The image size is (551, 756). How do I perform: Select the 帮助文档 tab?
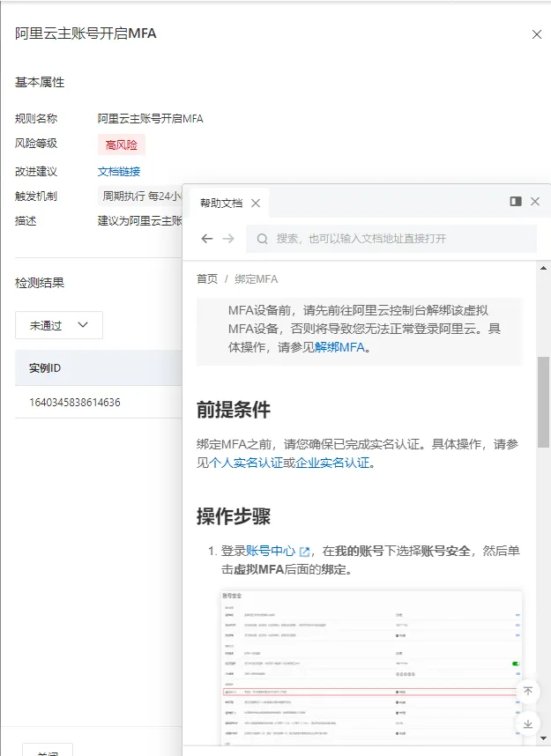tap(221, 203)
